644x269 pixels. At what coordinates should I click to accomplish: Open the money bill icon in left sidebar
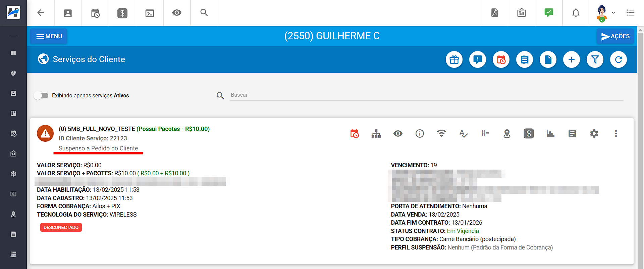coord(13,194)
